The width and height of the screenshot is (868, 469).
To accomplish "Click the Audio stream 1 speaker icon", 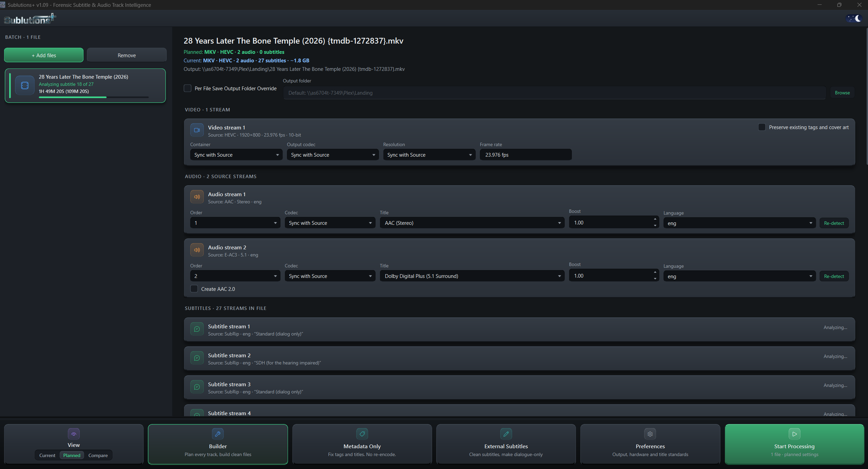I will tap(197, 197).
